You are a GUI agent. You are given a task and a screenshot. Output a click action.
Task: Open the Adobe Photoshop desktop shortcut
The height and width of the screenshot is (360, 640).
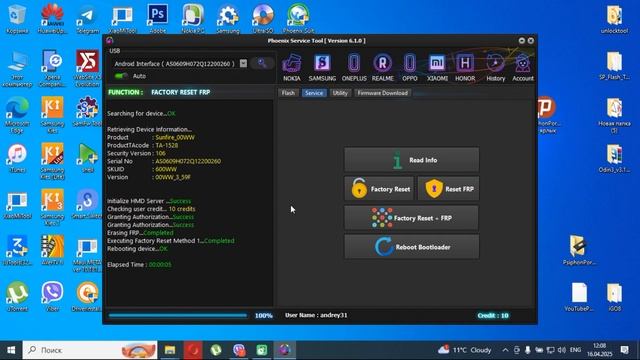[158, 19]
